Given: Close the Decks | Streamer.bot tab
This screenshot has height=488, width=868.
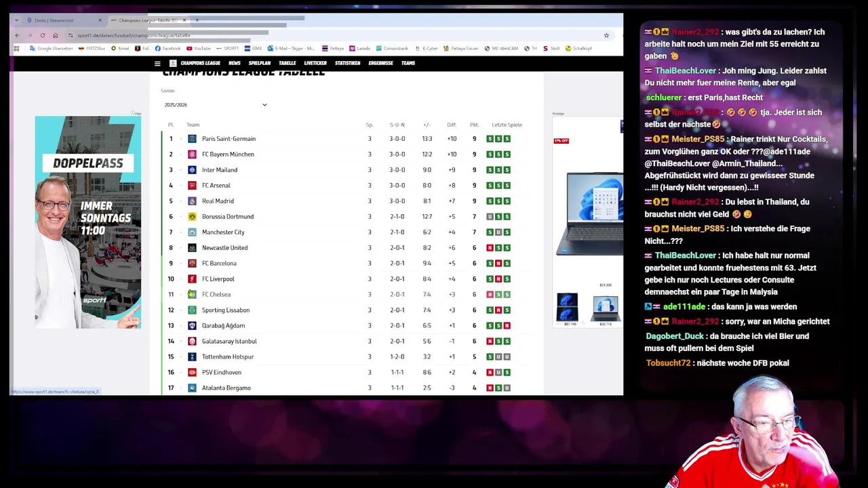Looking at the screenshot, I should pyautogui.click(x=100, y=20).
